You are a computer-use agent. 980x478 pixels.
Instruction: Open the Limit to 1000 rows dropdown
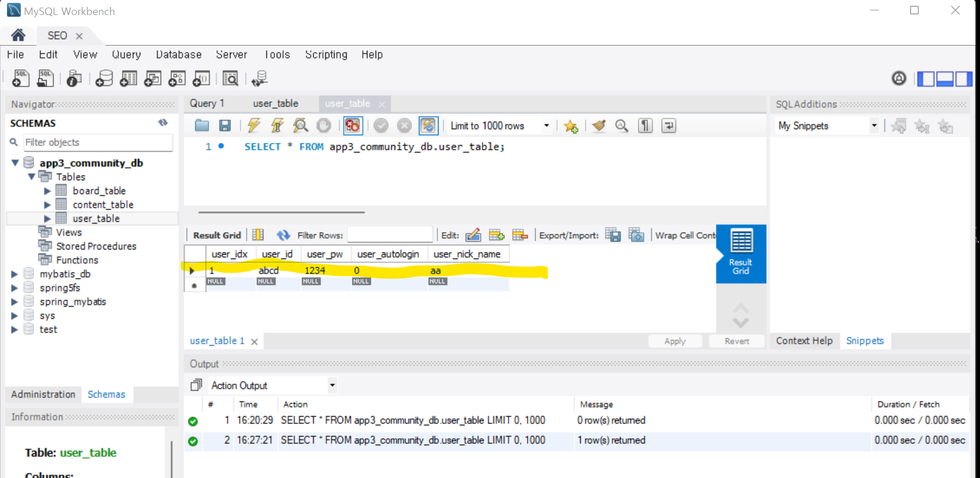click(x=500, y=126)
